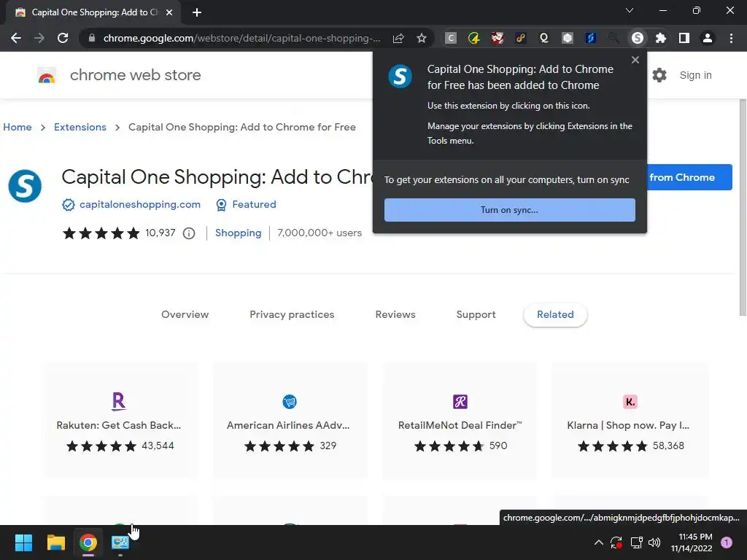Switch to the Privacy practices tab
The width and height of the screenshot is (747, 560).
click(x=292, y=314)
